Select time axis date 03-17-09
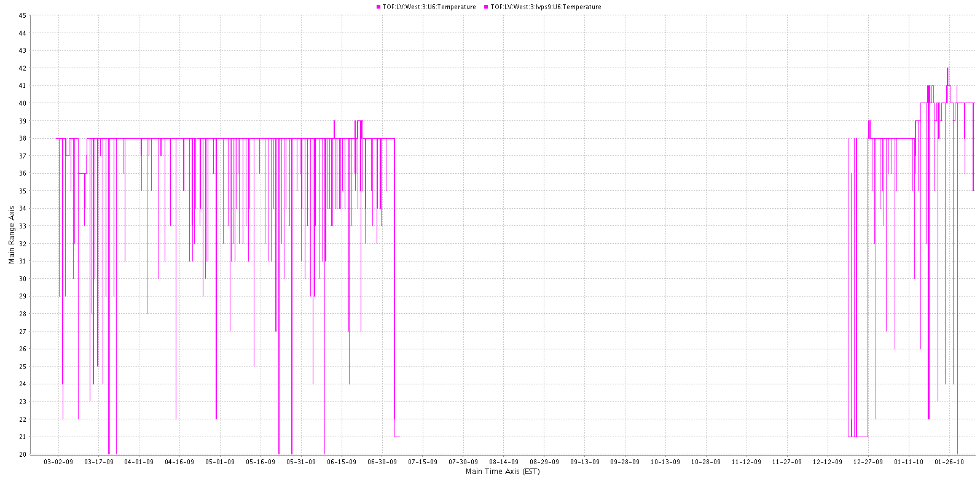Image resolution: width=980 pixels, height=482 pixels. [99, 462]
